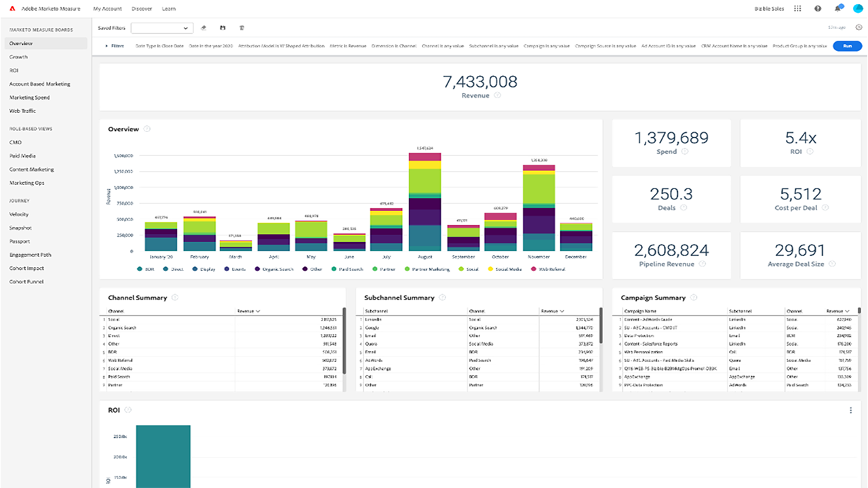The height and width of the screenshot is (488, 868).
Task: Open the Help question mark icon
Action: click(x=817, y=8)
